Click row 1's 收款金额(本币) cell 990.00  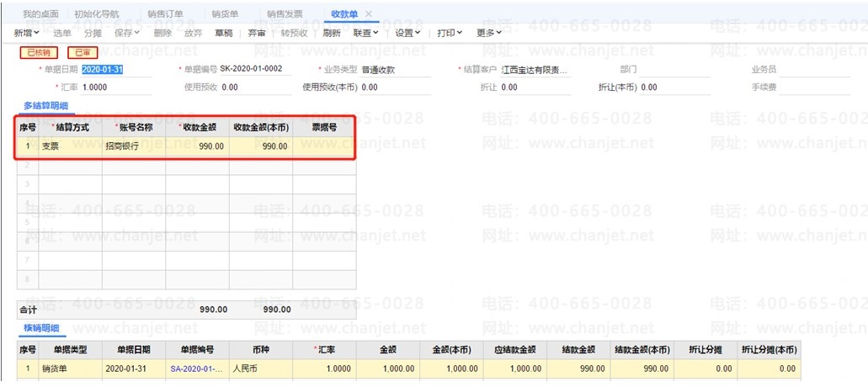(261, 146)
